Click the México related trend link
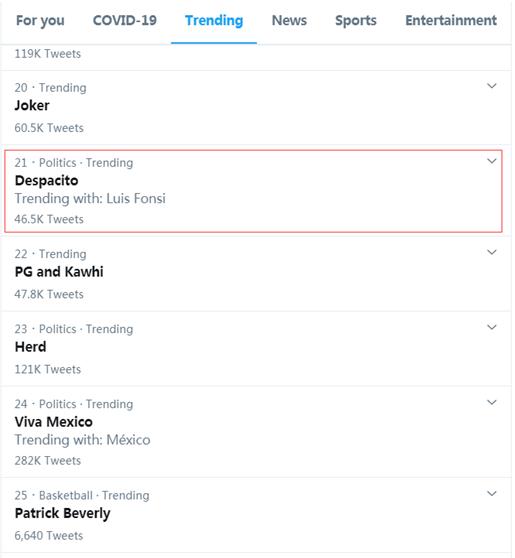Viewport: 515px width, 558px height. coord(128,440)
